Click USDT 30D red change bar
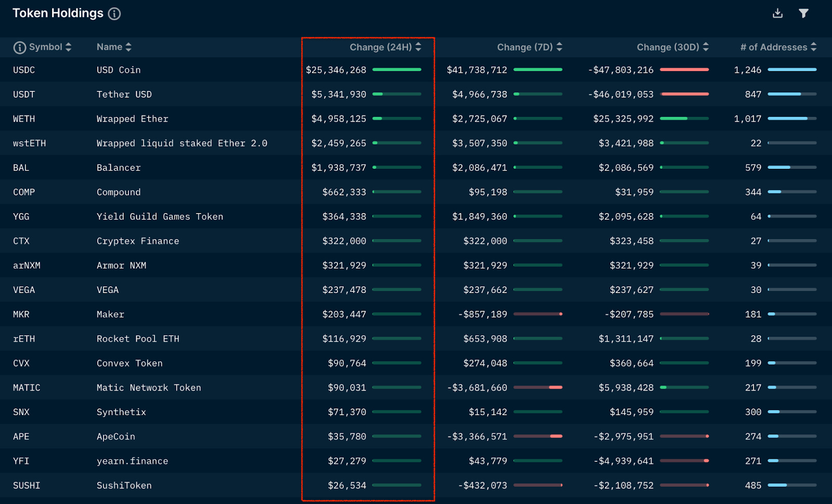 click(684, 94)
